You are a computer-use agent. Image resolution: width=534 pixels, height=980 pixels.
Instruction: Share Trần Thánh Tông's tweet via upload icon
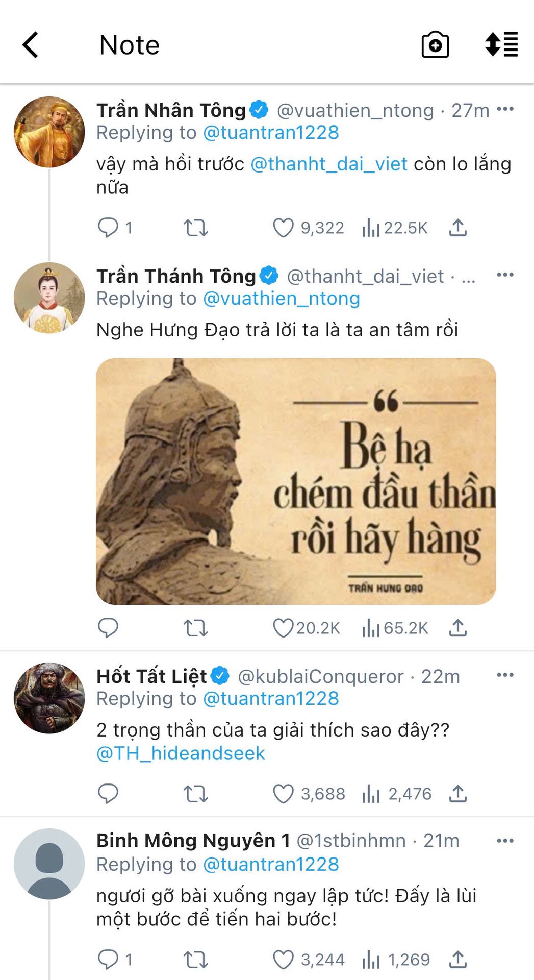pos(458,628)
